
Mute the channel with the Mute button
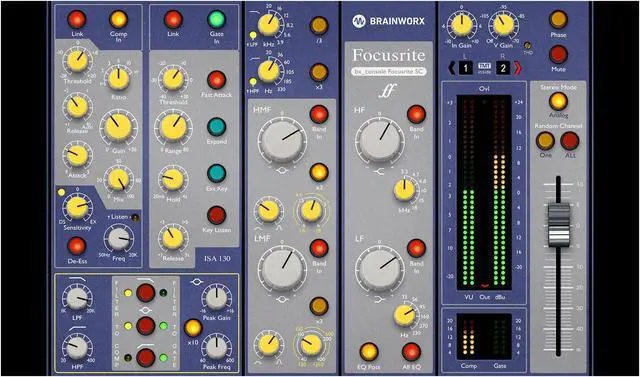coord(558,54)
